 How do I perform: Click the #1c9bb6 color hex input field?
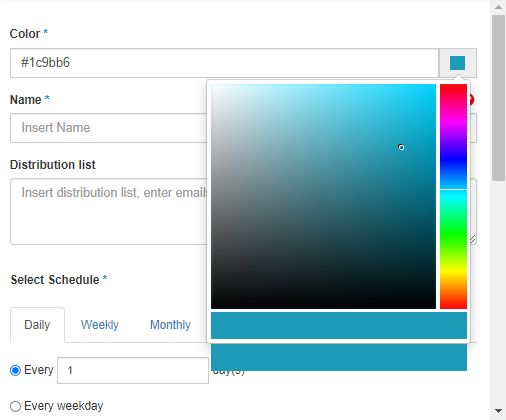[x=224, y=63]
